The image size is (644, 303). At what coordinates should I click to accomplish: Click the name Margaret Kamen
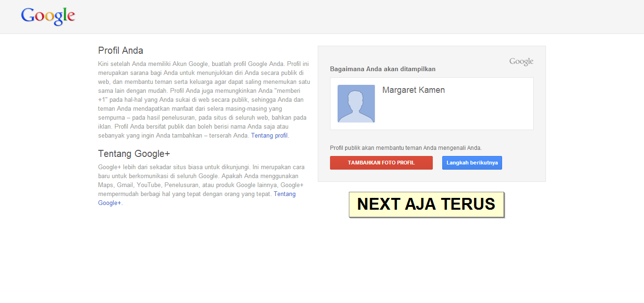pos(413,90)
